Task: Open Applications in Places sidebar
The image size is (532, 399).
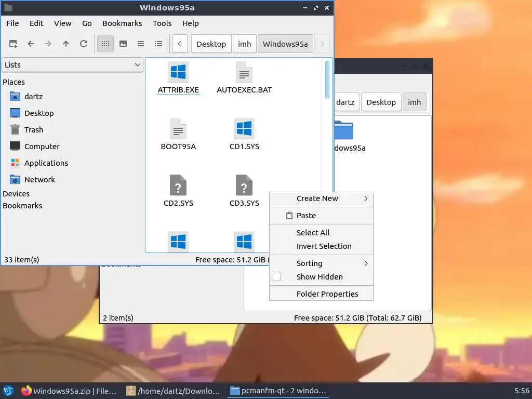Action: 39,163
